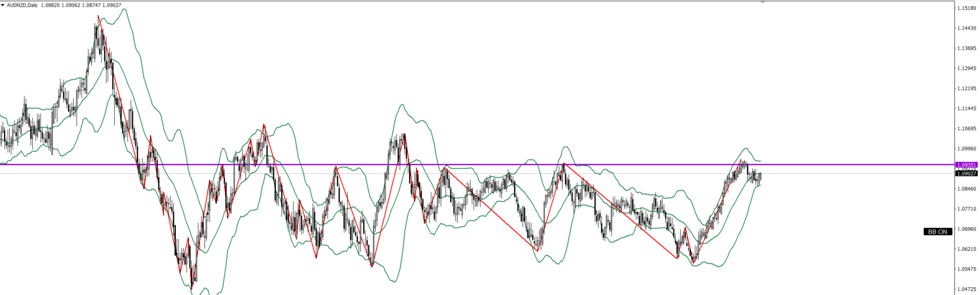The height and width of the screenshot is (295, 980).
Task: Click the AUDNZD,Daily symbol title
Action: pos(22,5)
